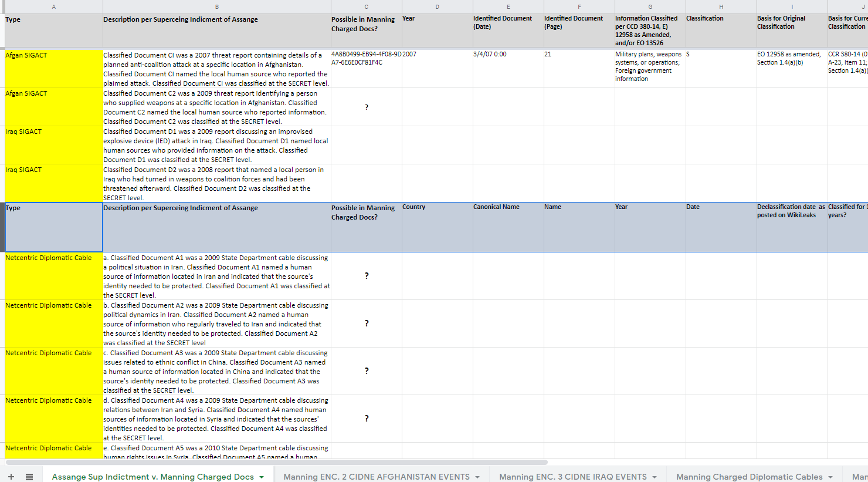Image resolution: width=868 pixels, height=482 pixels.
Task: Click the cell with page value 21
Action: pyautogui.click(x=579, y=69)
